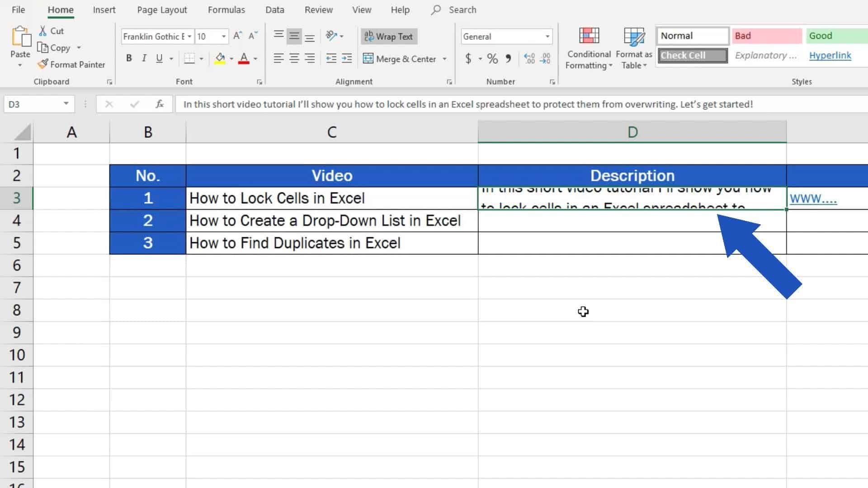Enable Wrap Text for the cell
This screenshot has width=868, height=488.
pos(388,37)
